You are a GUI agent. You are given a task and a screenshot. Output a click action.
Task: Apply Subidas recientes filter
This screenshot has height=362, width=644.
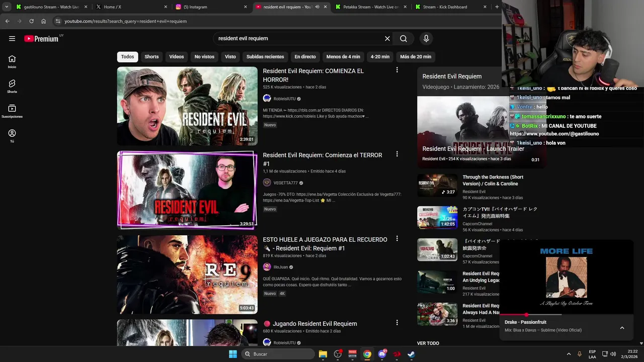coord(265,57)
